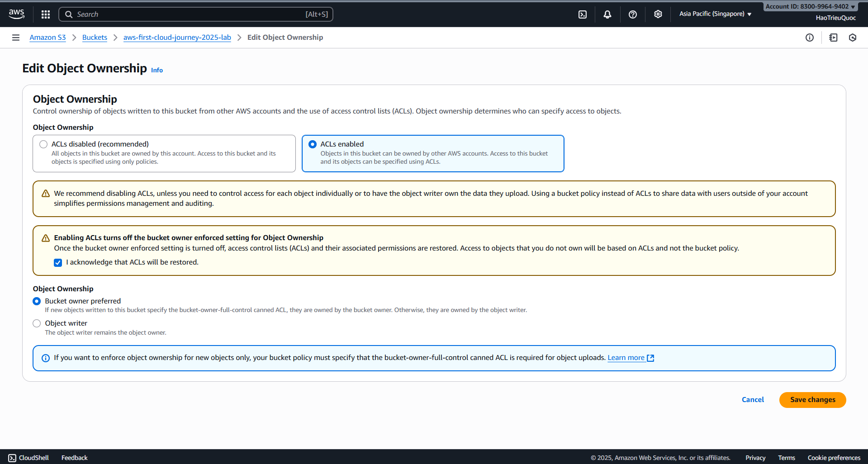Go to Buckets via the breadcrumb
This screenshot has height=464, width=868.
[x=95, y=38]
